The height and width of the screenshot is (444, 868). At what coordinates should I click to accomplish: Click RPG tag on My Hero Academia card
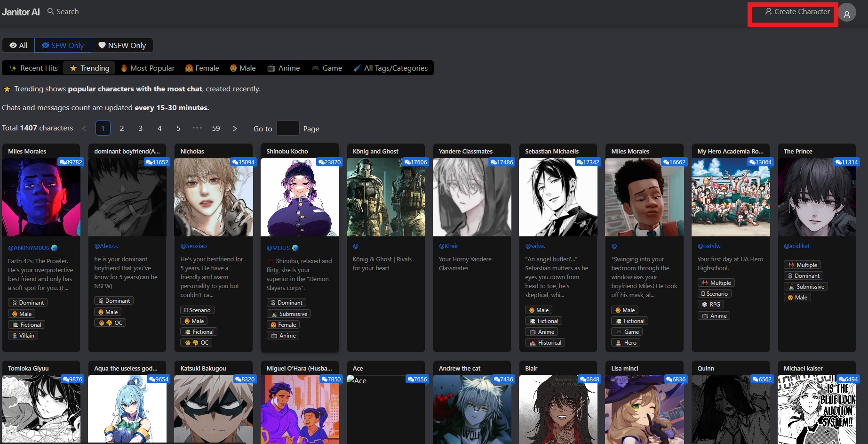(x=710, y=305)
